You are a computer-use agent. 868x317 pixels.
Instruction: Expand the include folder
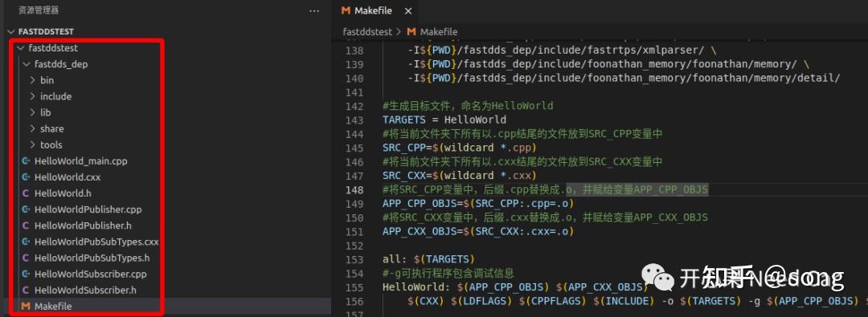[x=33, y=96]
